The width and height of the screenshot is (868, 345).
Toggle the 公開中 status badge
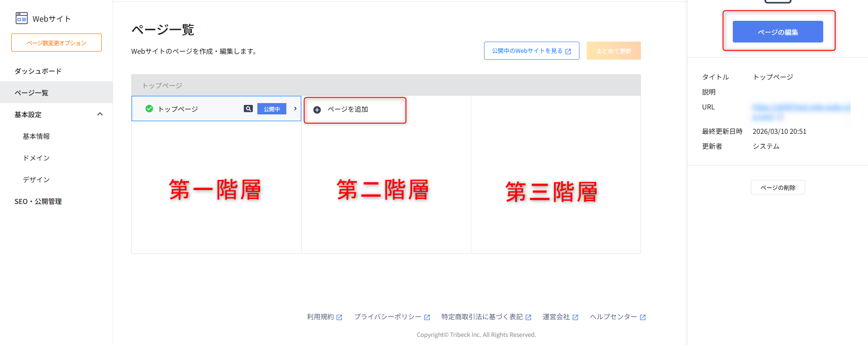(271, 109)
